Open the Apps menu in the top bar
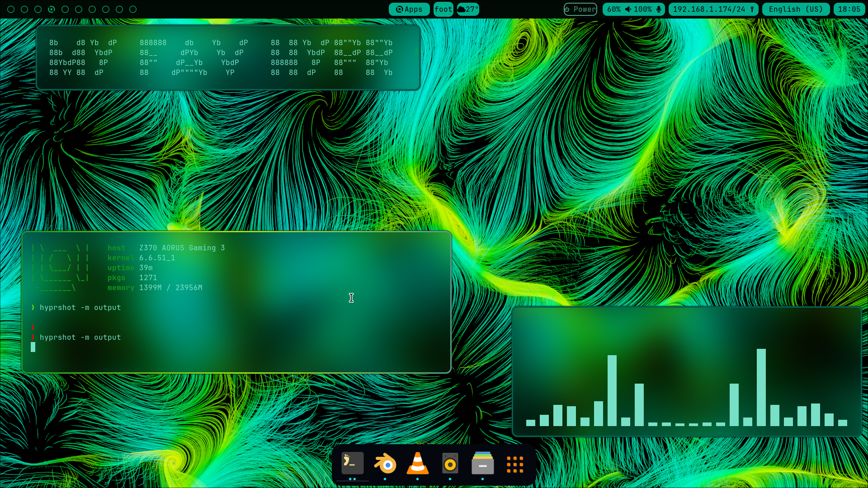The height and width of the screenshot is (488, 868). tap(409, 9)
